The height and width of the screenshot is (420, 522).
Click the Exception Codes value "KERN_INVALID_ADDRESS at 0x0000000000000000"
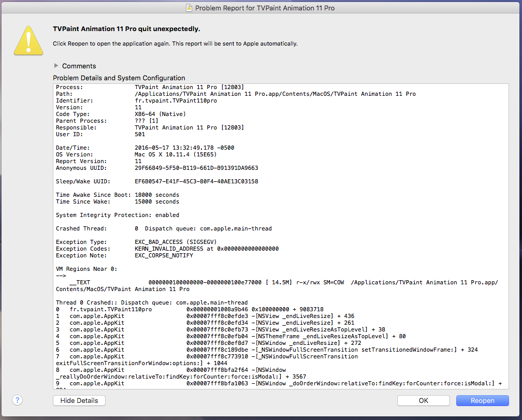[x=207, y=249]
